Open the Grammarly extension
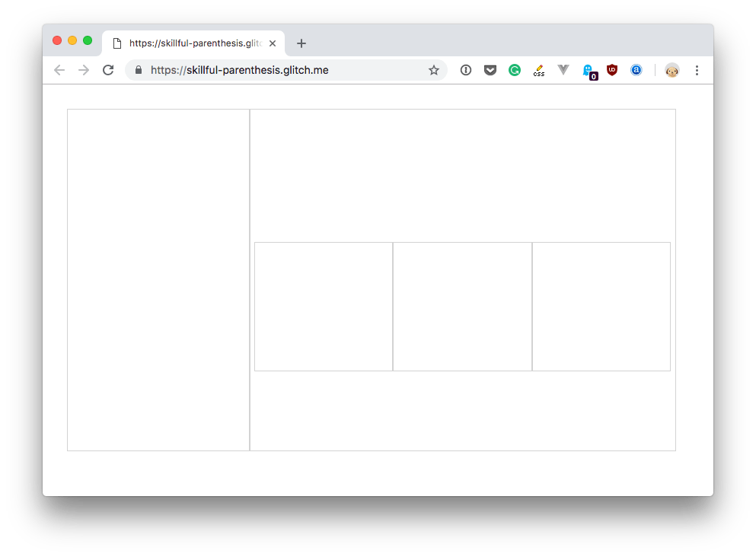Screen dimensions: 756x557 click(x=515, y=70)
